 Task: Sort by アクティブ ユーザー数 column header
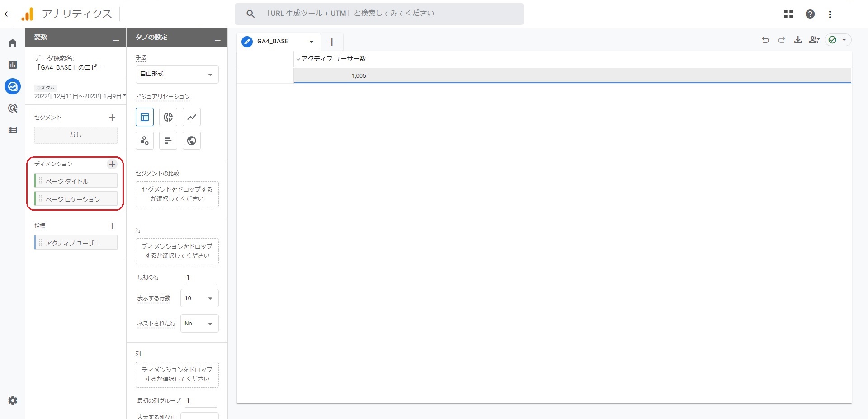tap(331, 59)
